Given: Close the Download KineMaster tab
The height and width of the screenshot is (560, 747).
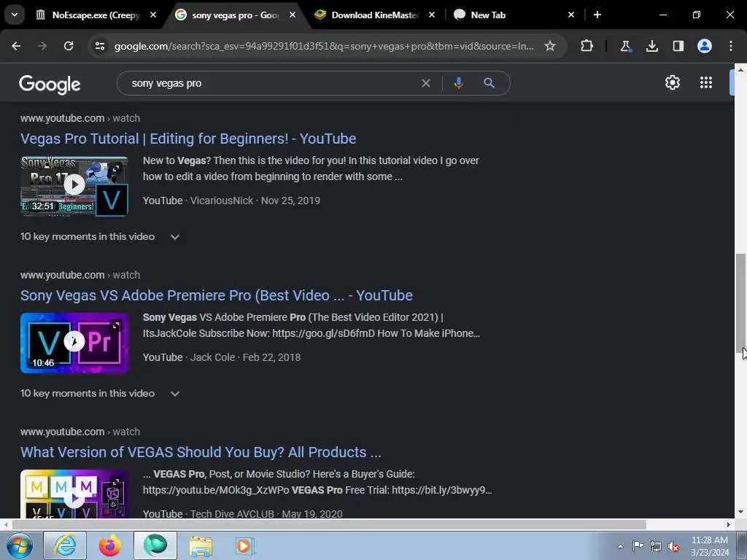Looking at the screenshot, I should coord(432,15).
